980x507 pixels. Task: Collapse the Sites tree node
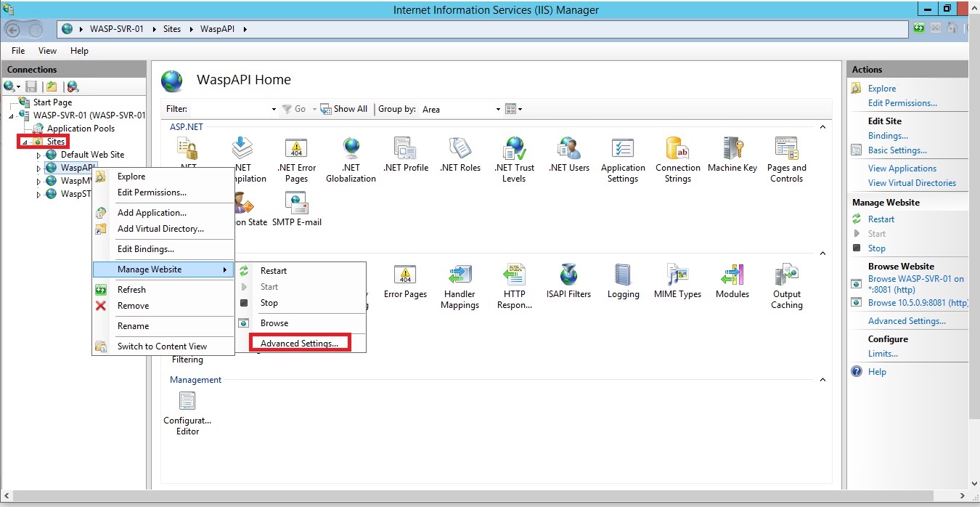(x=24, y=142)
